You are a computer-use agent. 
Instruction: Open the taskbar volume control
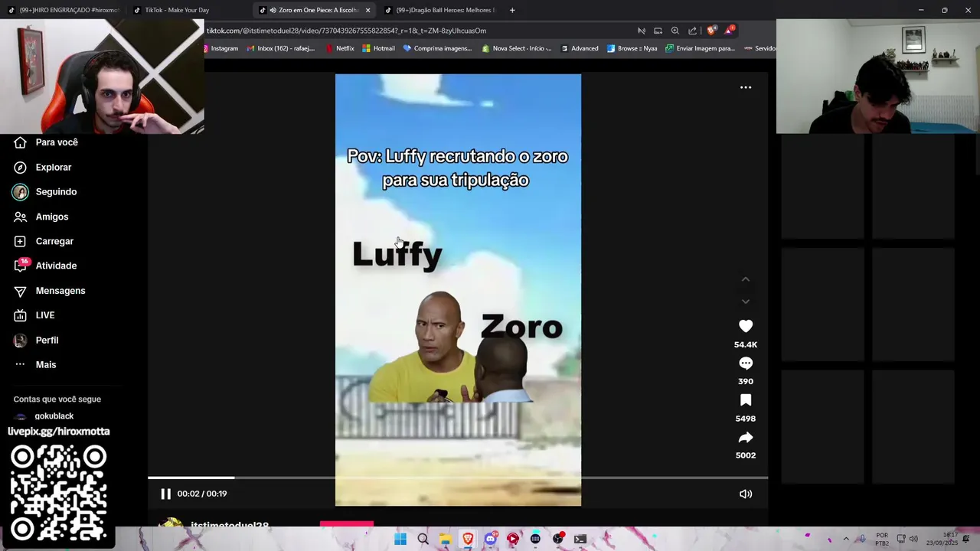(913, 539)
